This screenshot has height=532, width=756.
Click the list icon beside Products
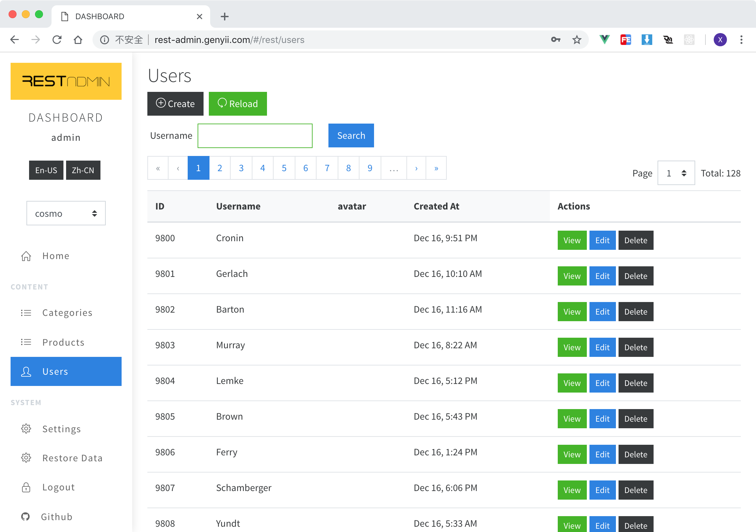[26, 342]
